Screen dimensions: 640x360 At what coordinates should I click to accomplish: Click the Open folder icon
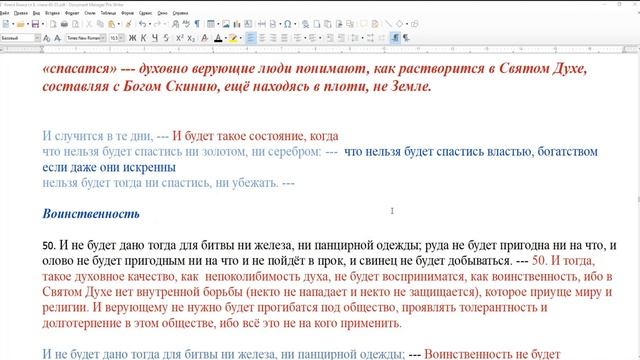20,24
